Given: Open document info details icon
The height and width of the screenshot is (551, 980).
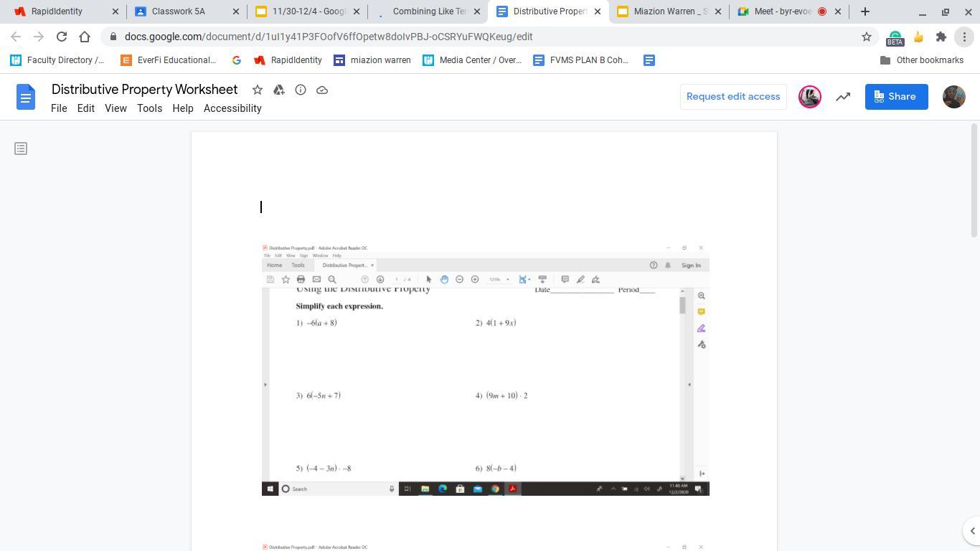Looking at the screenshot, I should [301, 90].
